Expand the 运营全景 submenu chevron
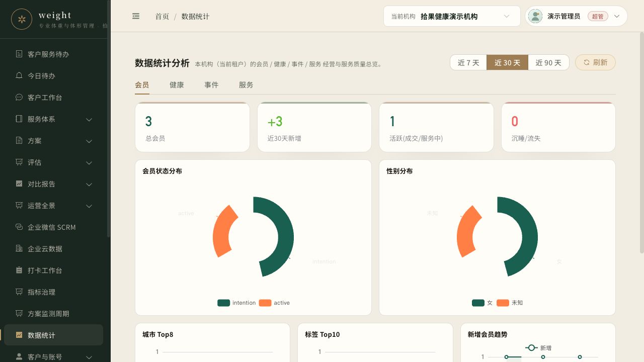Screen dimensions: 644x362 (x=89, y=206)
